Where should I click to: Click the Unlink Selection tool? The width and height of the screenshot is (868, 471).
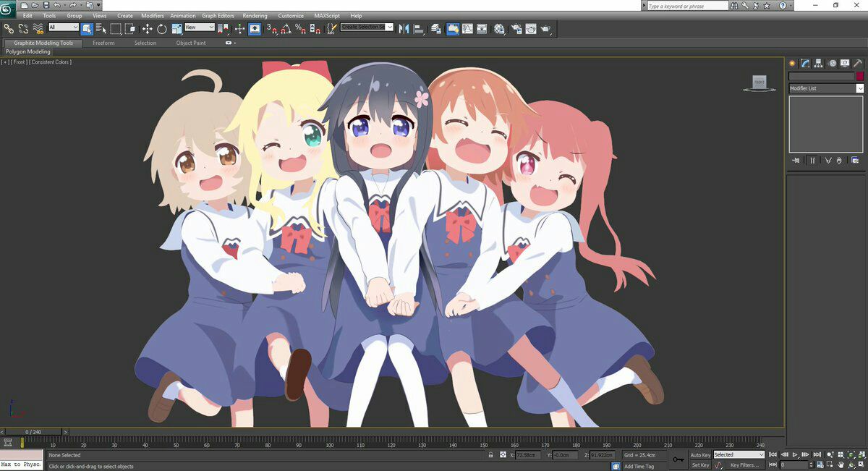click(23, 29)
